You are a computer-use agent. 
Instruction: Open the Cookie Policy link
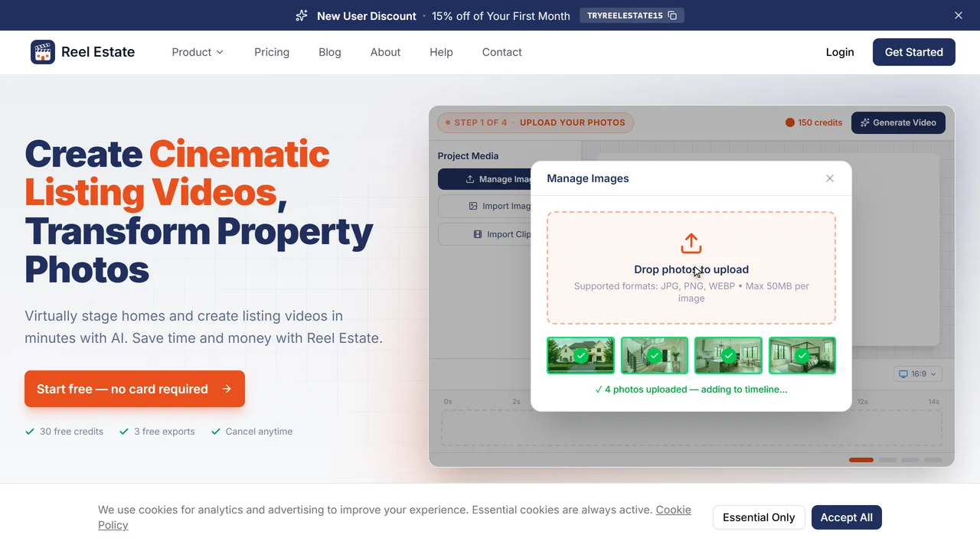[394, 517]
